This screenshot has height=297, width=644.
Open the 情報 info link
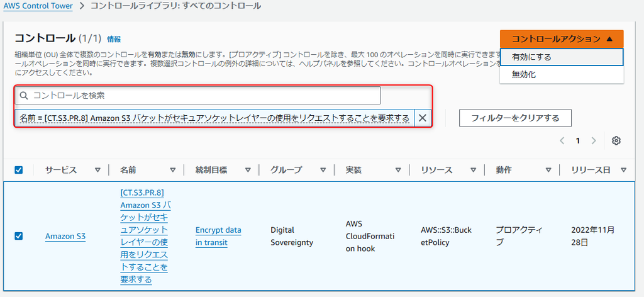click(114, 39)
